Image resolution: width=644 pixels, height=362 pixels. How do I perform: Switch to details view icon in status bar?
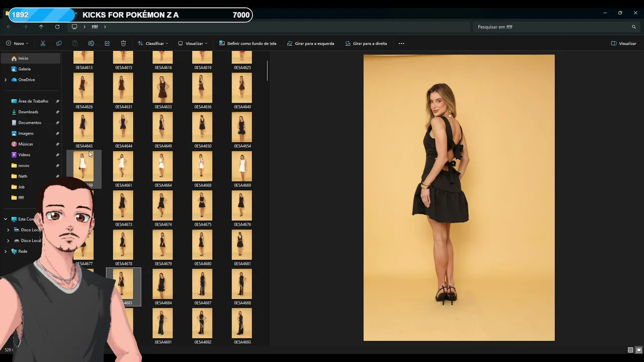tap(630, 350)
